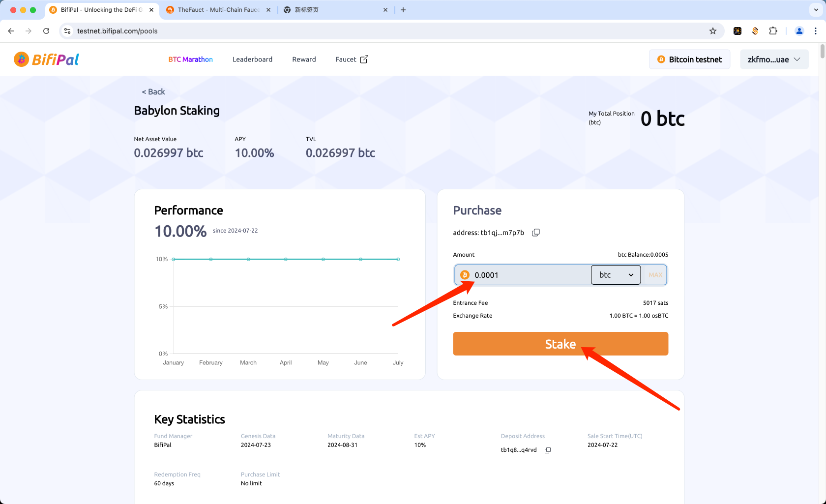Reload the page
The height and width of the screenshot is (504, 826).
point(46,31)
